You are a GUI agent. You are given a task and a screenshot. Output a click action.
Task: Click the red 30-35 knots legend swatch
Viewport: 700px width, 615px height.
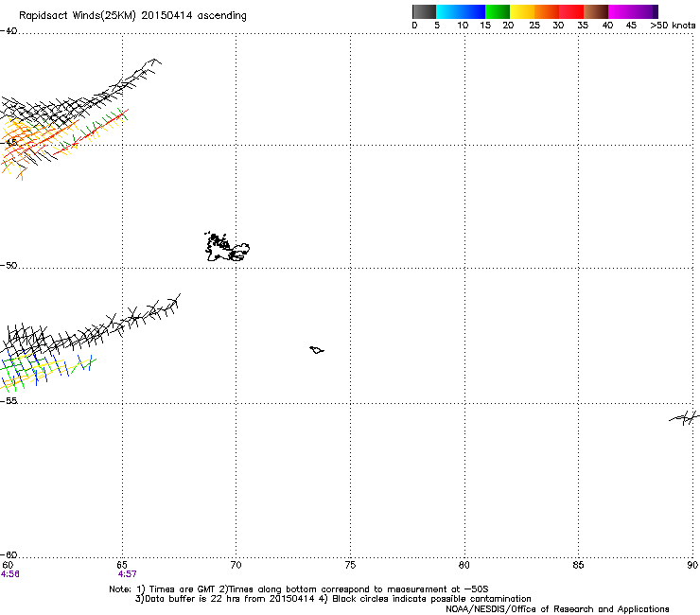click(571, 11)
